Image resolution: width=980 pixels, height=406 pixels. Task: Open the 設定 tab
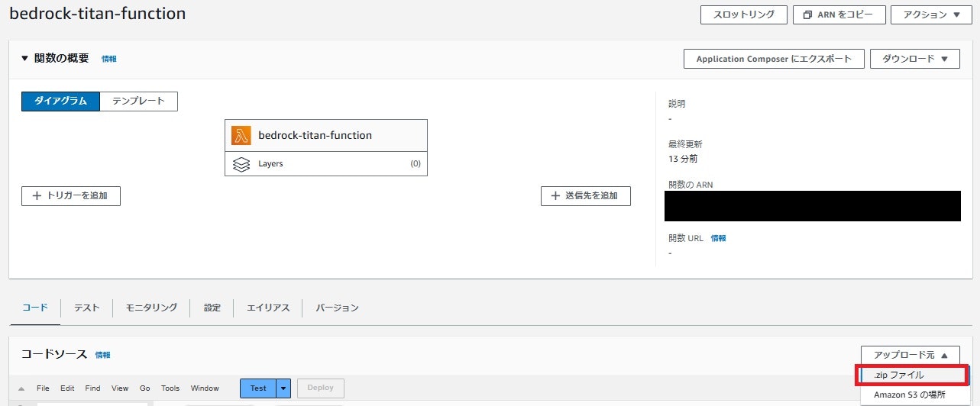212,308
